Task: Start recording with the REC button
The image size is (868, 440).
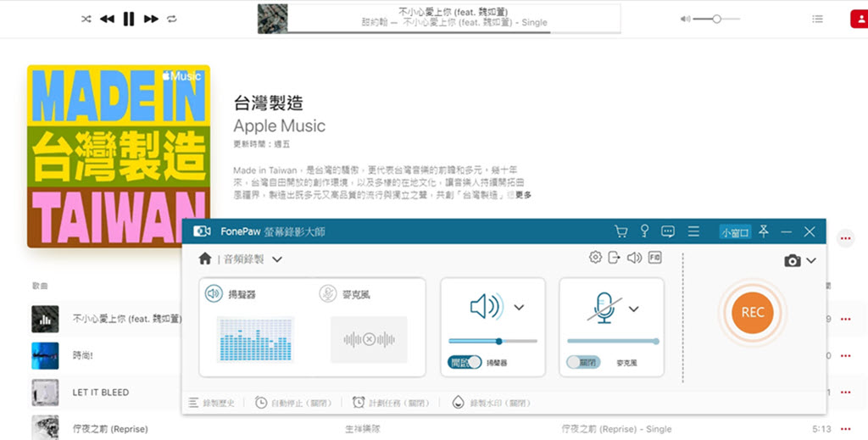Action: click(x=753, y=312)
